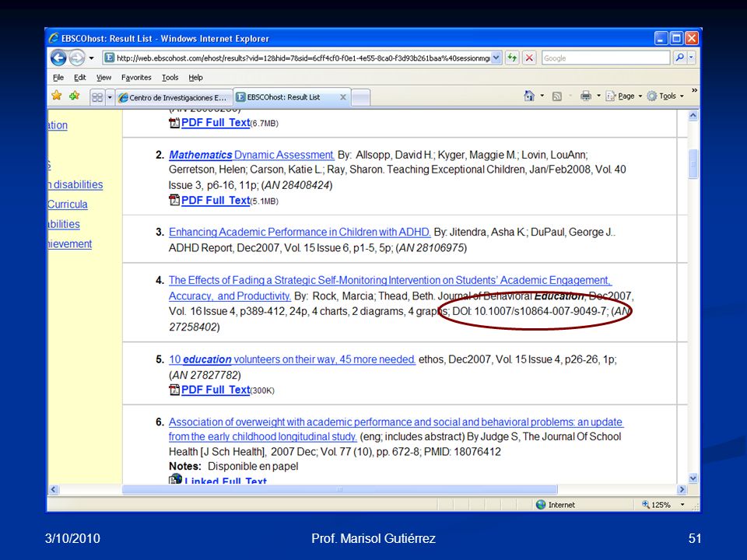Screen dimensions: 747x560
Task: Focus the Google search box
Action: tap(605, 58)
